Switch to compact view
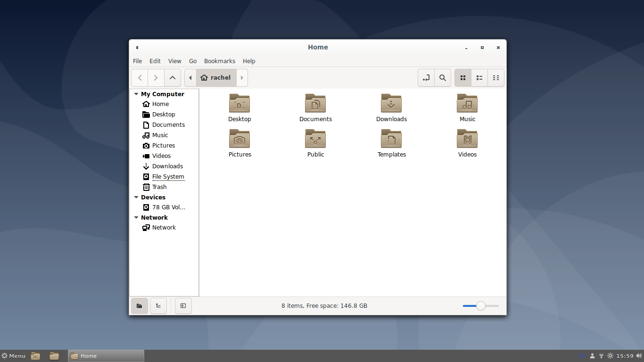 pos(495,78)
